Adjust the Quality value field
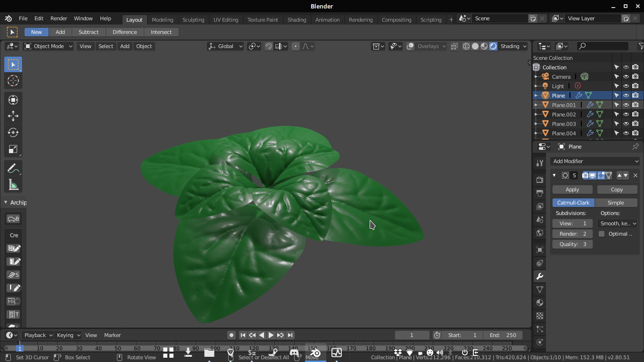The height and width of the screenshot is (362, 644). 572,244
